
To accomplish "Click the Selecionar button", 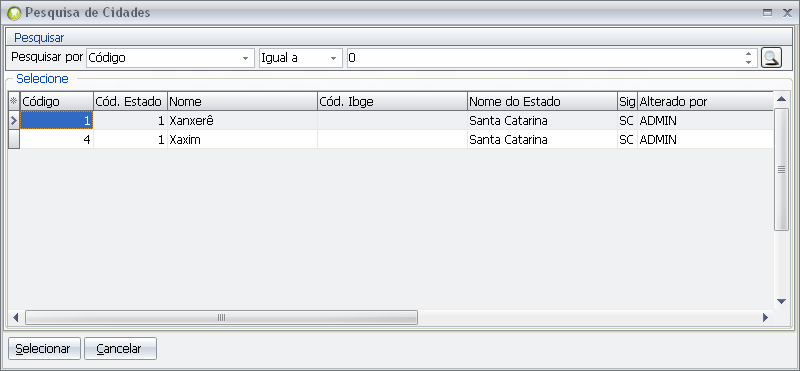I will tap(44, 349).
